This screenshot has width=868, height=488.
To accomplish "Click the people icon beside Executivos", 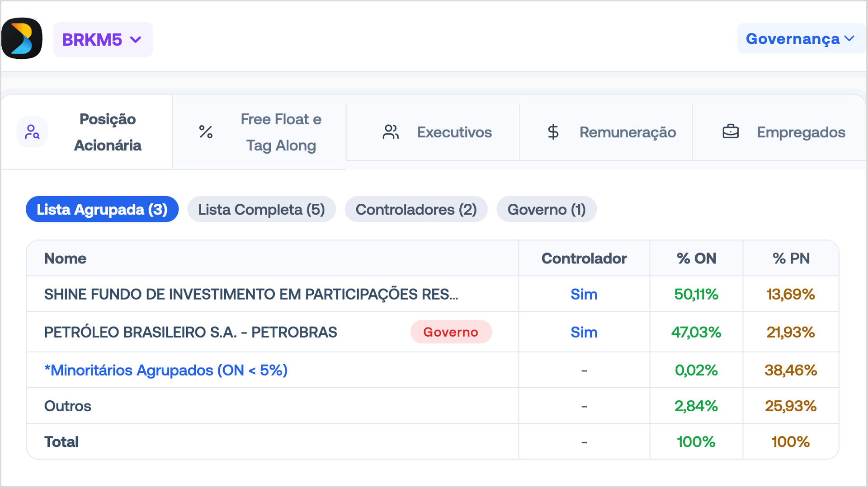I will 391,132.
